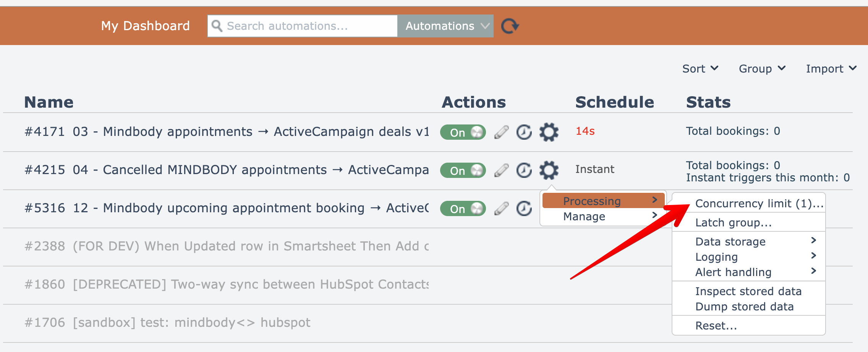
Task: Open clock schedule icon for automation #5316
Action: click(524, 208)
